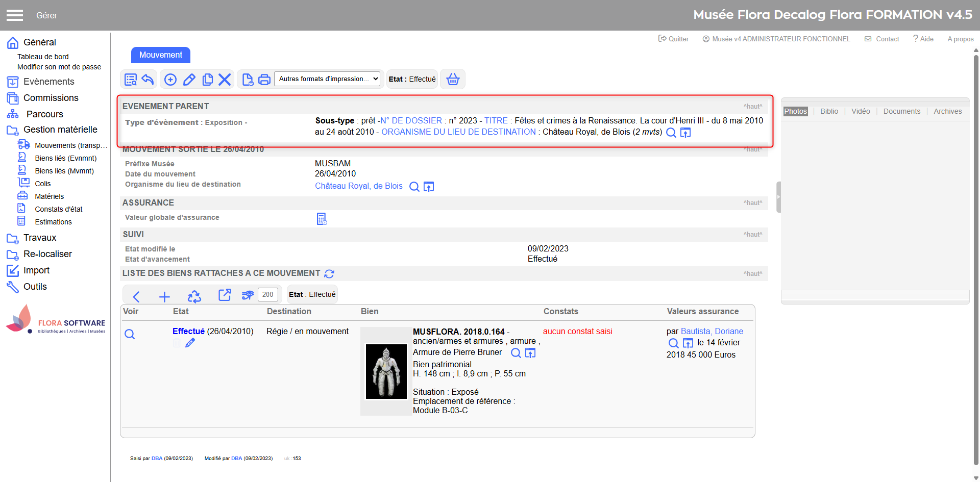
Task: Open the global insurance value calculator icon
Action: pyautogui.click(x=322, y=219)
